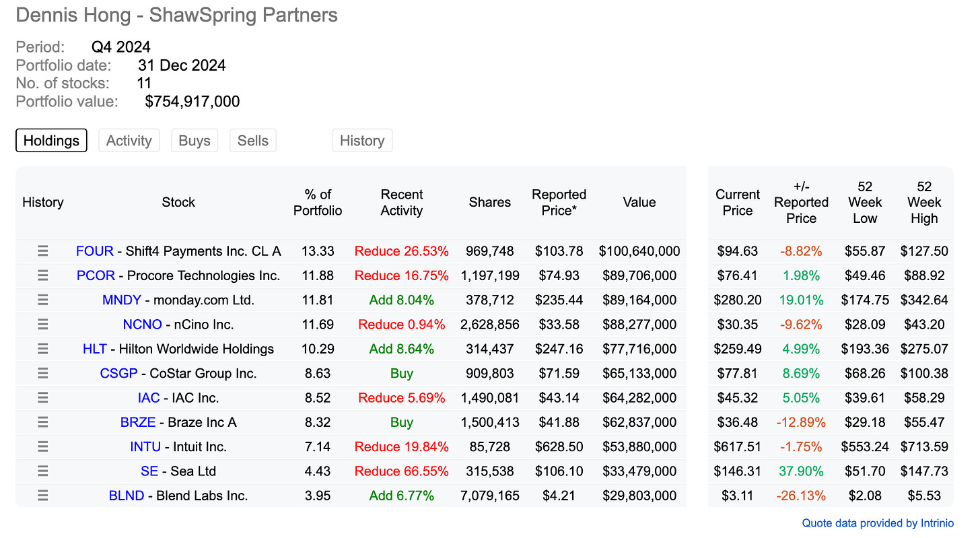This screenshot has width=980, height=538.
Task: Click the $100,640,000 value cell
Action: pos(639,251)
